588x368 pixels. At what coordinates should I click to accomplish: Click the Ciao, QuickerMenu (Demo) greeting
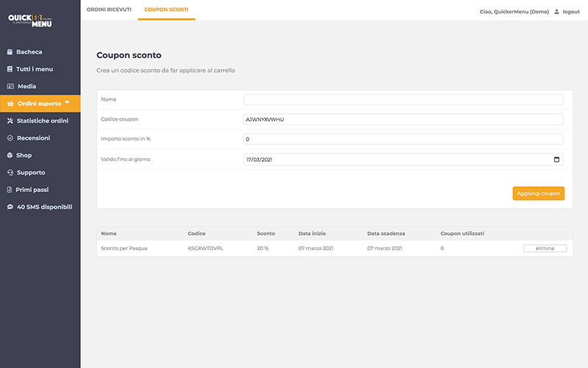click(514, 12)
